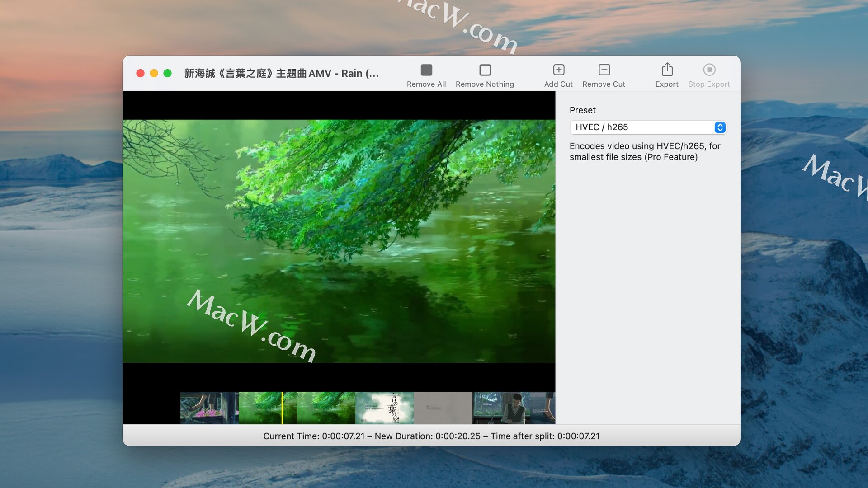Click the yellow playhead marker on timeline
The width and height of the screenshot is (868, 488).
pyautogui.click(x=282, y=408)
